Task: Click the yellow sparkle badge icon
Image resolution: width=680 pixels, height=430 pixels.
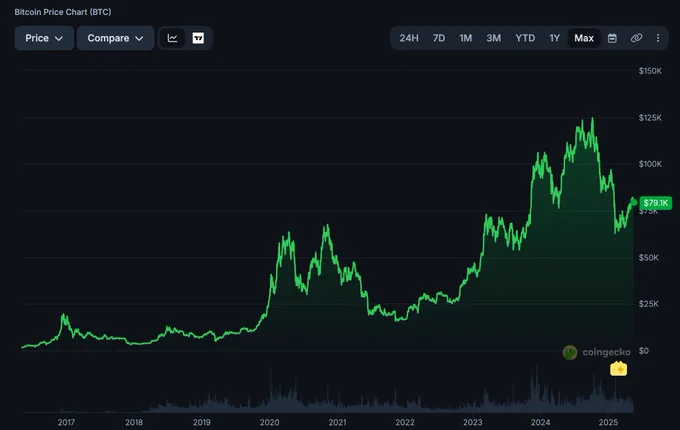Action: coord(618,368)
